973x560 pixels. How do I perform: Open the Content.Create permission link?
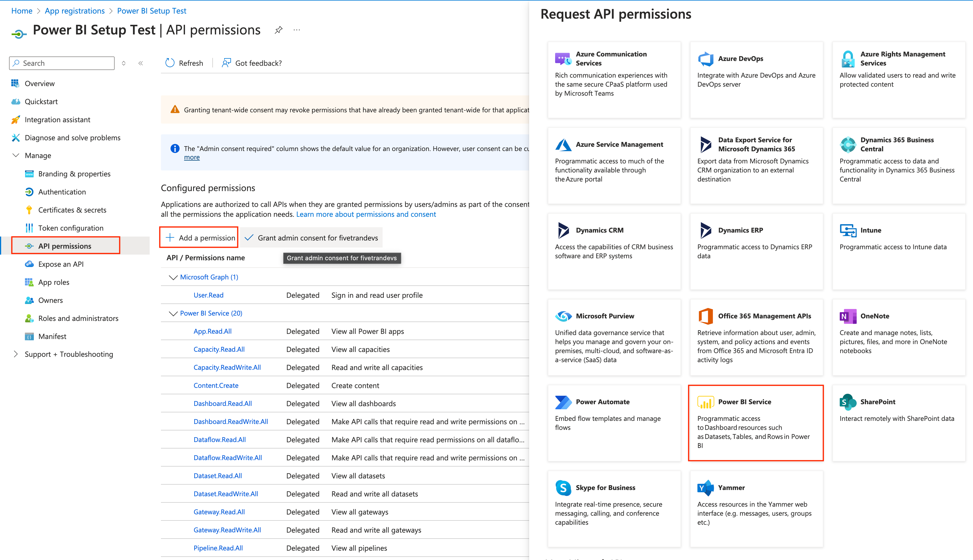(x=216, y=386)
